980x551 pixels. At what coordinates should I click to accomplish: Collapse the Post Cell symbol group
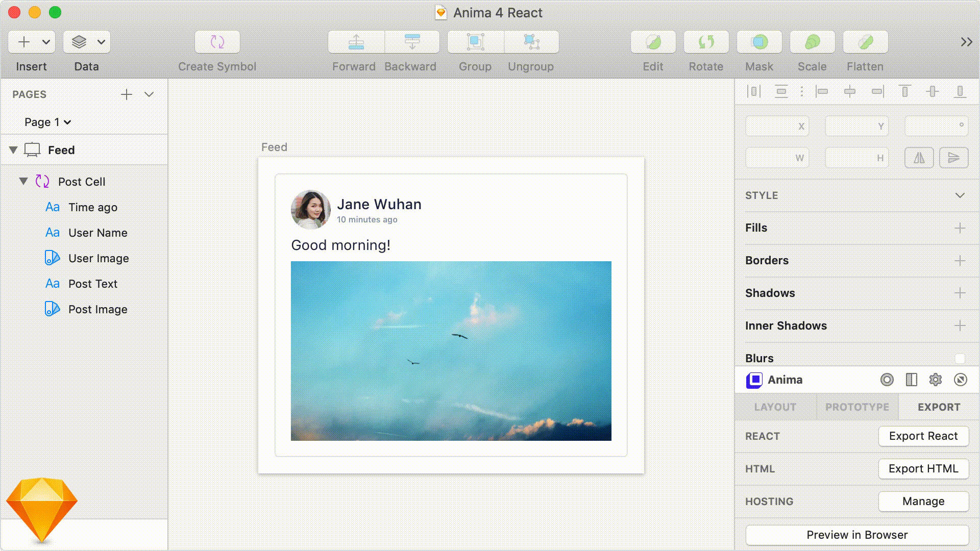23,181
